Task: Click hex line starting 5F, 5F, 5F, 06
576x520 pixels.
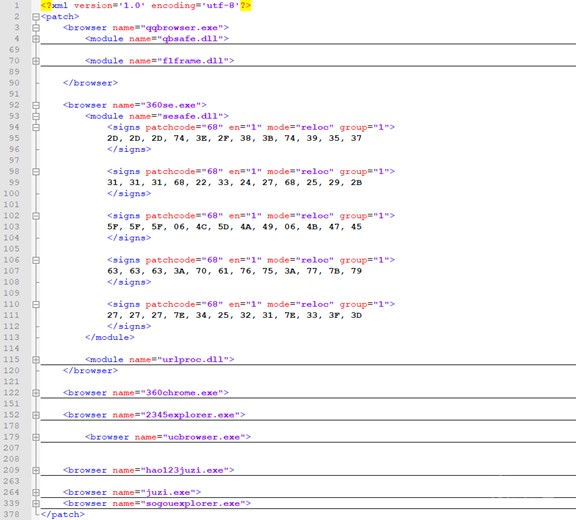Action: 234,227
